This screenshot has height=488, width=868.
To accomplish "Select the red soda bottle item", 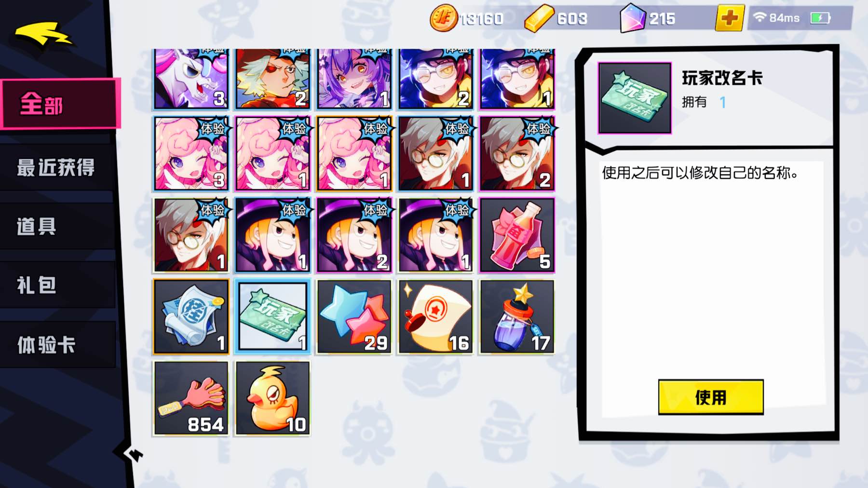I will pos(517,235).
